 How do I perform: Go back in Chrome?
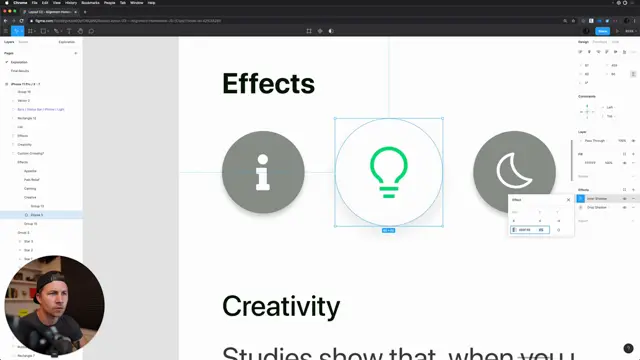click(5, 21)
